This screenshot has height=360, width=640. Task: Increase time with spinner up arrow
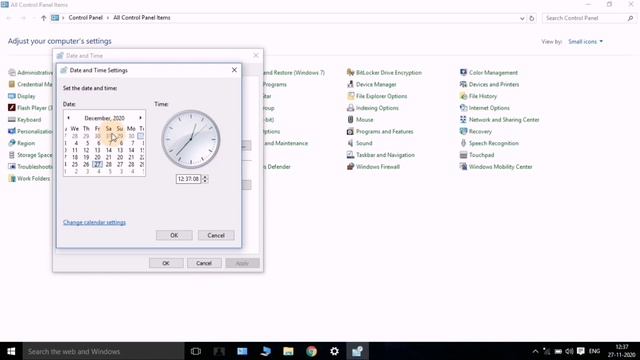pos(205,177)
